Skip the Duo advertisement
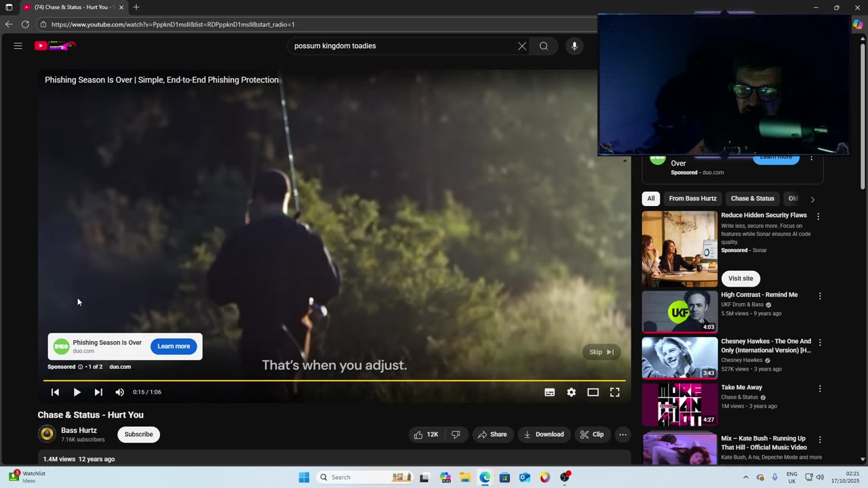Image resolution: width=868 pixels, height=488 pixels. point(601,352)
